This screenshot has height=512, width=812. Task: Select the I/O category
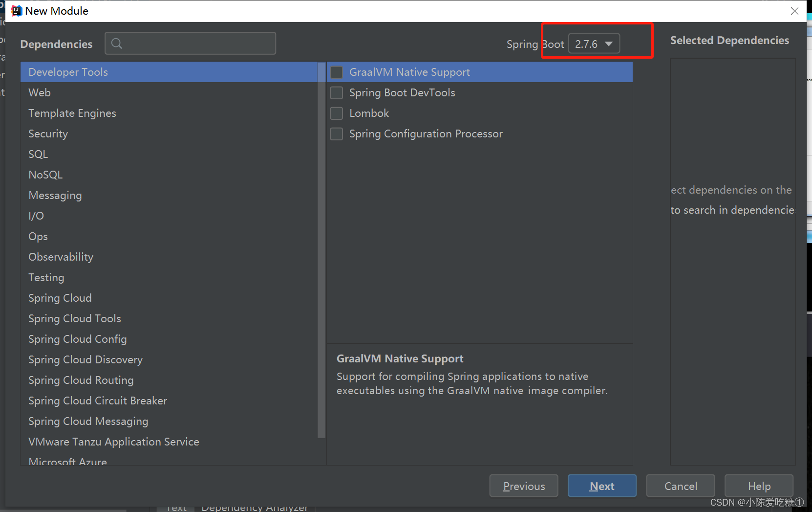(169, 216)
